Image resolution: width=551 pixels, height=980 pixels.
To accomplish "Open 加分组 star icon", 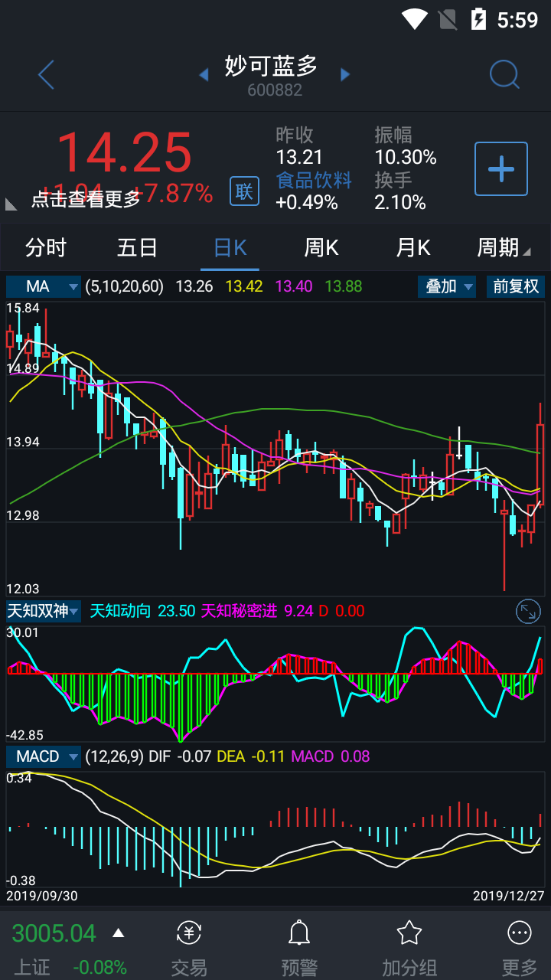I will tap(409, 933).
